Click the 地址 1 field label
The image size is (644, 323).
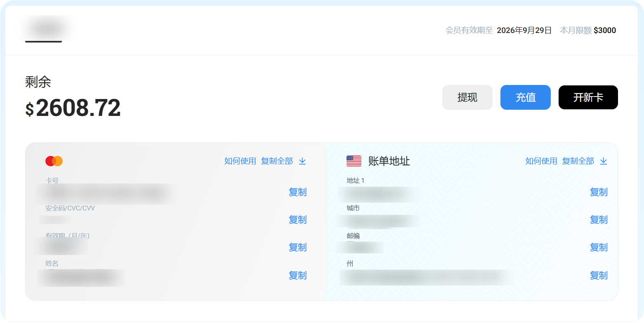[x=356, y=181]
